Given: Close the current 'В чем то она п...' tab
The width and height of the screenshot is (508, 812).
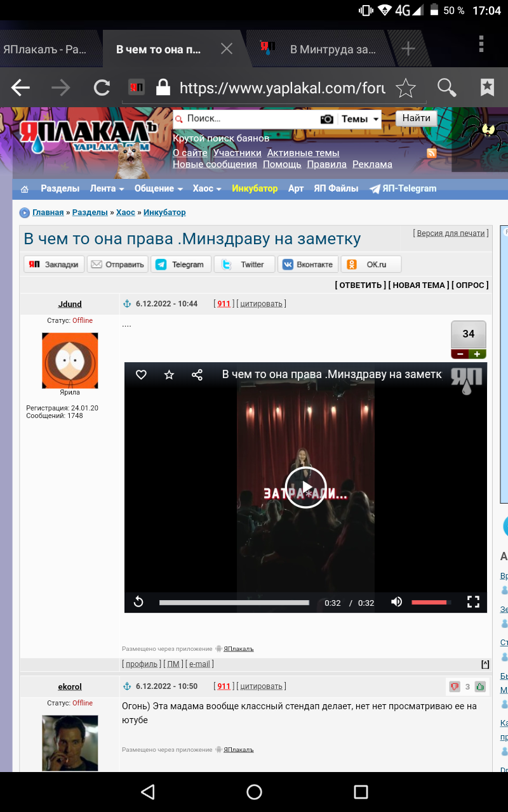Looking at the screenshot, I should tap(226, 49).
